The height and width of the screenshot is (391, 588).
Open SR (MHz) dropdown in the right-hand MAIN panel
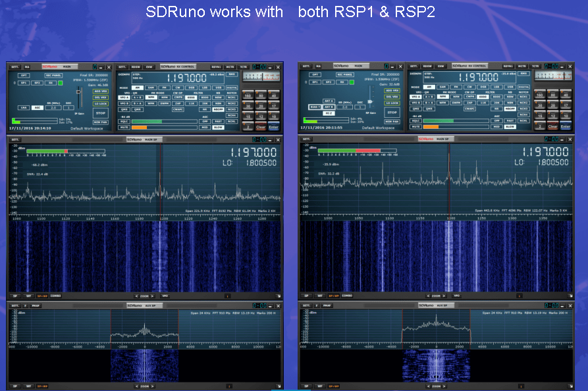pyautogui.click(x=345, y=107)
